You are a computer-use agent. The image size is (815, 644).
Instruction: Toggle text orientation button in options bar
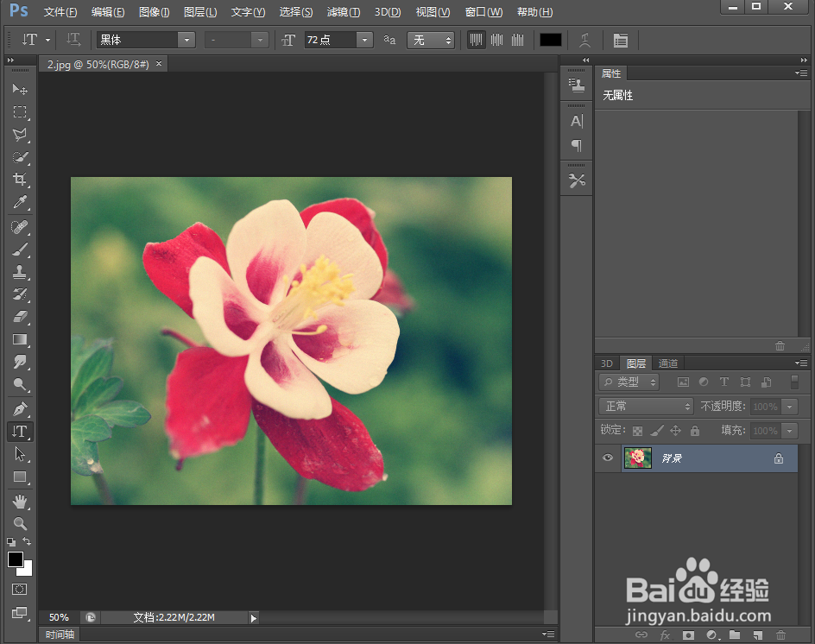coord(73,40)
